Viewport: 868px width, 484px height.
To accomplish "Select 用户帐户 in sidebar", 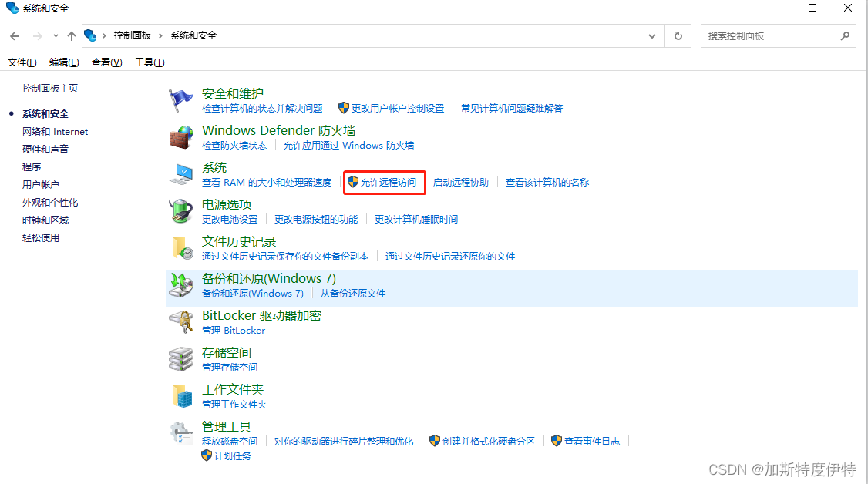I will (40, 185).
